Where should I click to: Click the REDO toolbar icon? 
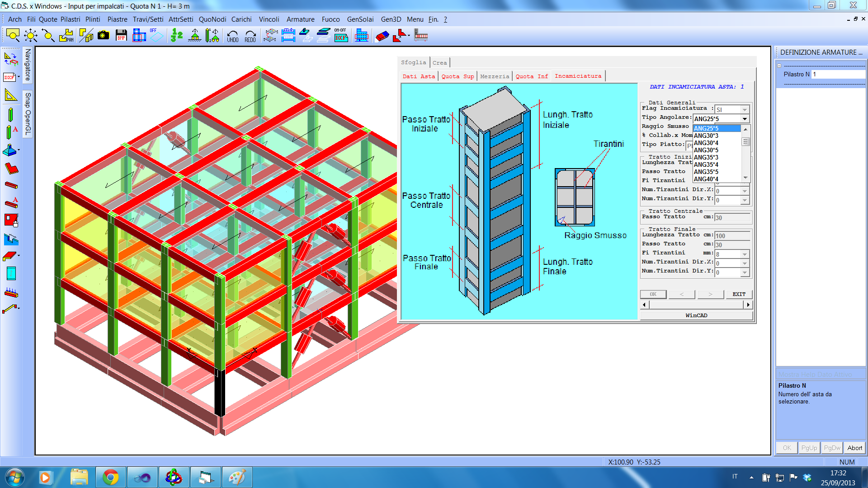pos(250,36)
